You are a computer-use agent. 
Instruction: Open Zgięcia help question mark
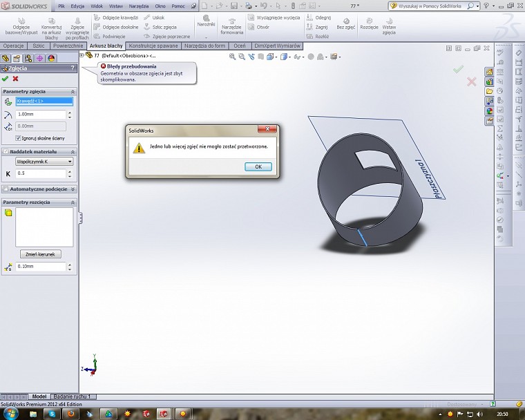pos(73,68)
